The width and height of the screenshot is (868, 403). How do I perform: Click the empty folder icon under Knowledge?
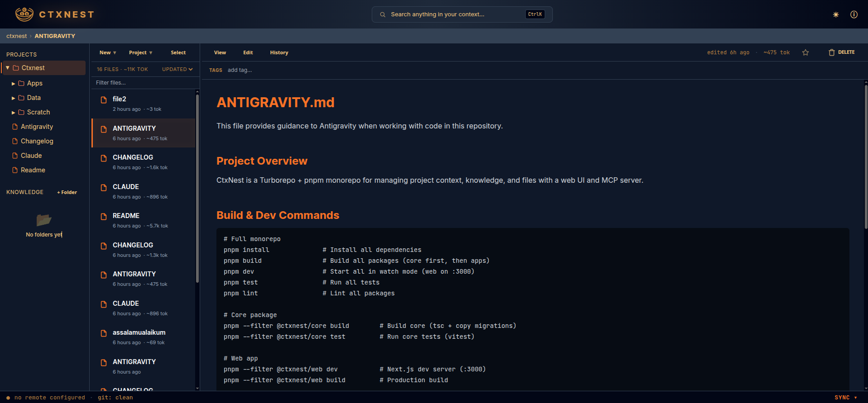point(44,220)
